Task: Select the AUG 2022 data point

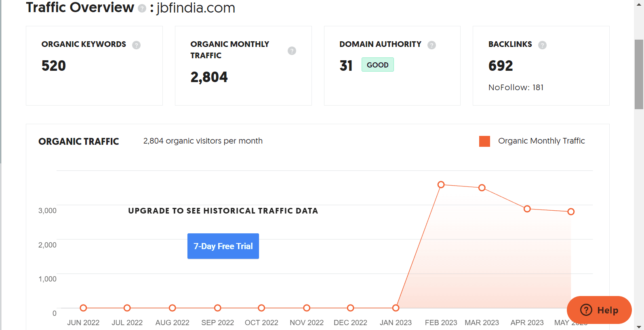Action: pos(173,308)
